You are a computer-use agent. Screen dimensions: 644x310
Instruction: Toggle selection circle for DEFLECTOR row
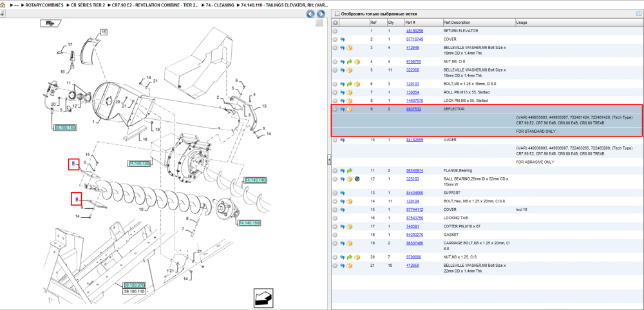pos(335,110)
